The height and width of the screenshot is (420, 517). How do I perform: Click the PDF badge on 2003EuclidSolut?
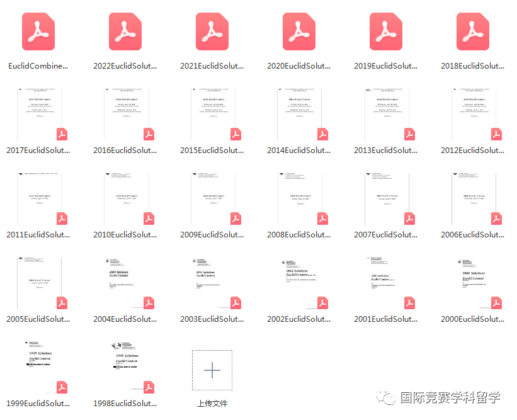(236, 303)
